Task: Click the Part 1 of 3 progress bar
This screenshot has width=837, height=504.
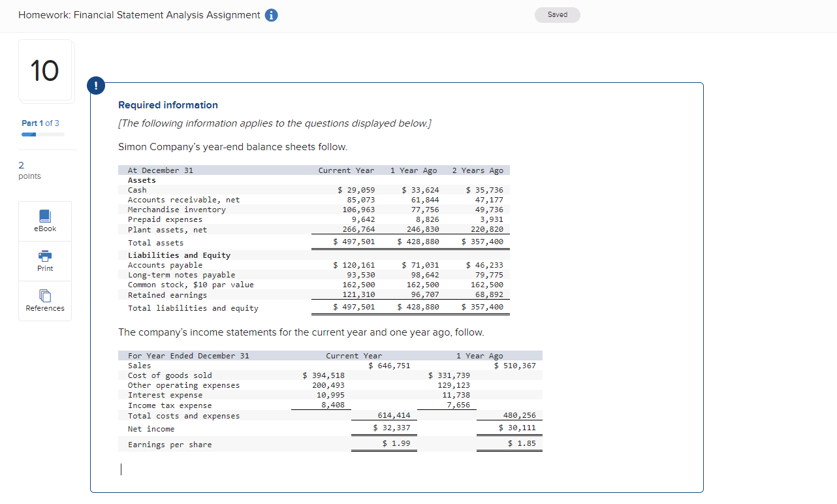Action: tap(42, 133)
